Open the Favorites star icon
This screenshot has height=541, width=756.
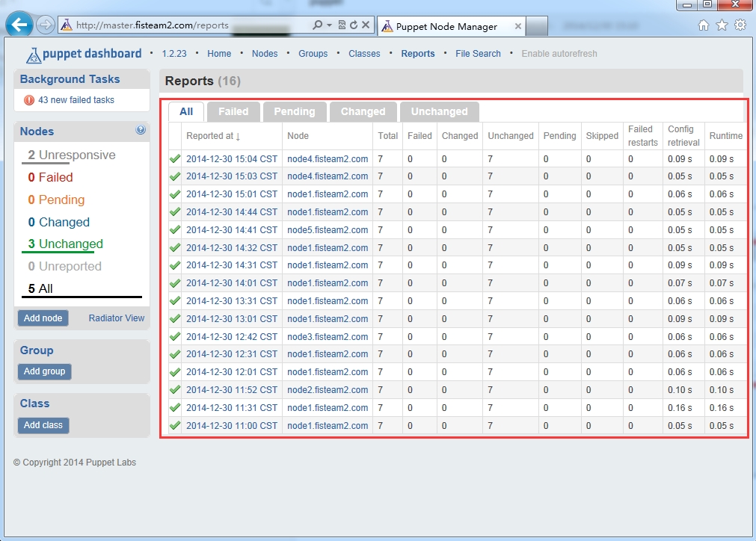pos(720,24)
